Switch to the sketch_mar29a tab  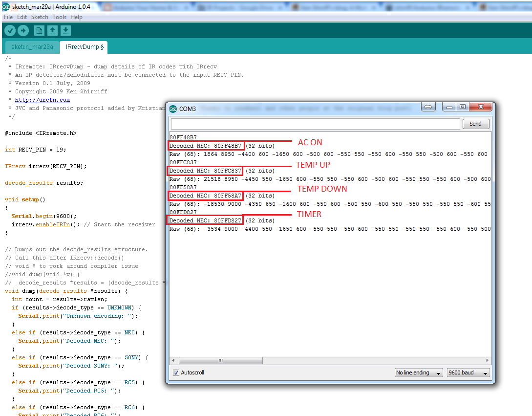(x=32, y=47)
